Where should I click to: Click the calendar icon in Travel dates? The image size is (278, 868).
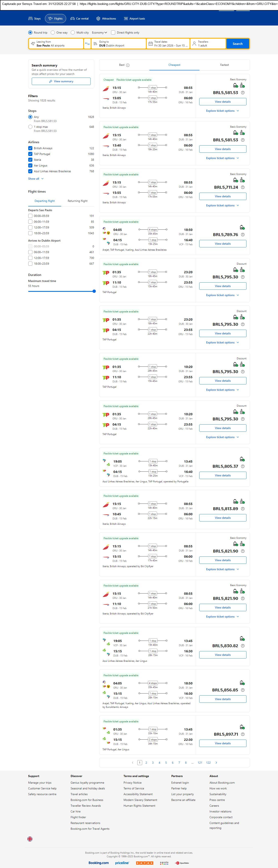point(151,44)
